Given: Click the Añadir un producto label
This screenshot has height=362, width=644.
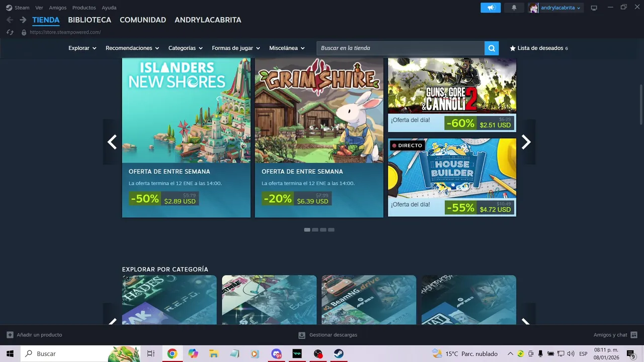Looking at the screenshot, I should coord(39,335).
